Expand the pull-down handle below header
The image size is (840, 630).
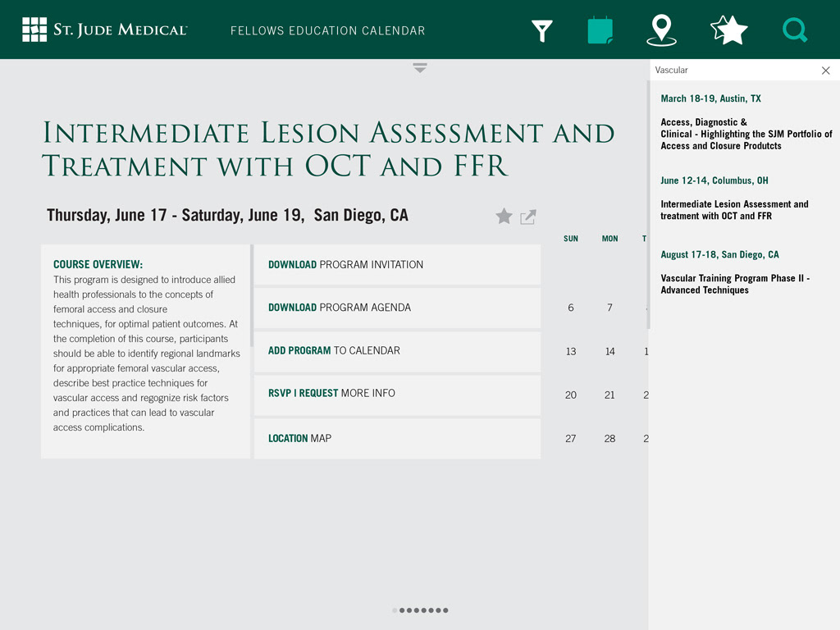(420, 68)
